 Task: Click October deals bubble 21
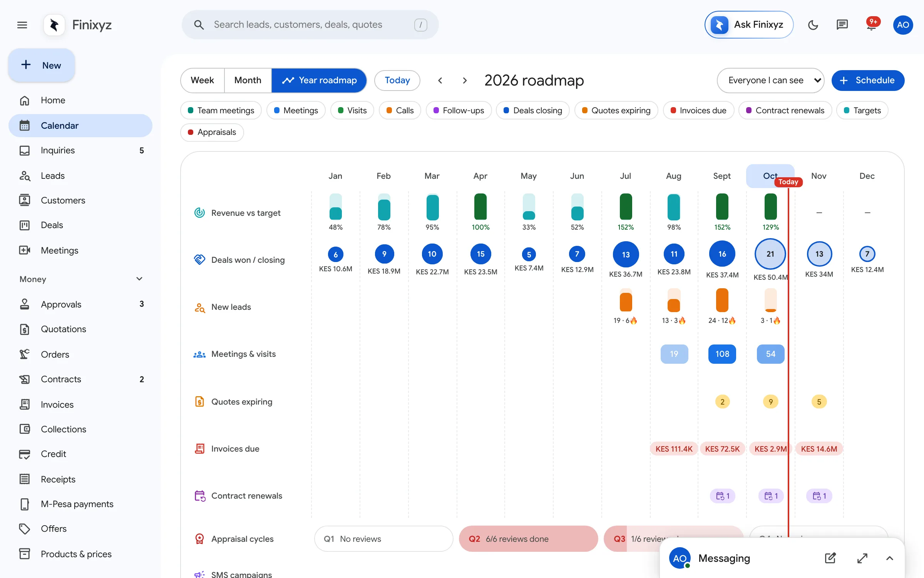(x=770, y=254)
